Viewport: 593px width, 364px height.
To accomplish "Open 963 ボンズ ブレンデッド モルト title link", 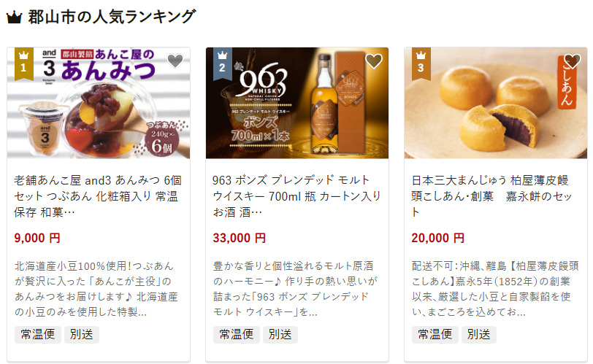I will [x=296, y=196].
